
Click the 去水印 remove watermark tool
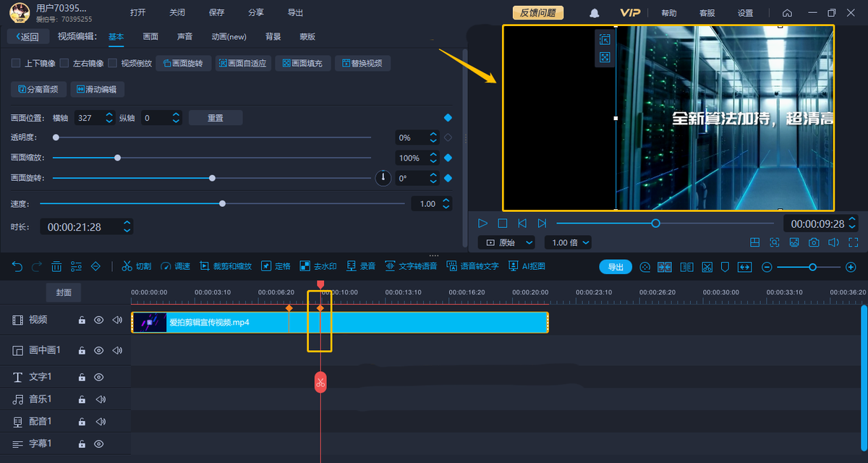coord(318,266)
